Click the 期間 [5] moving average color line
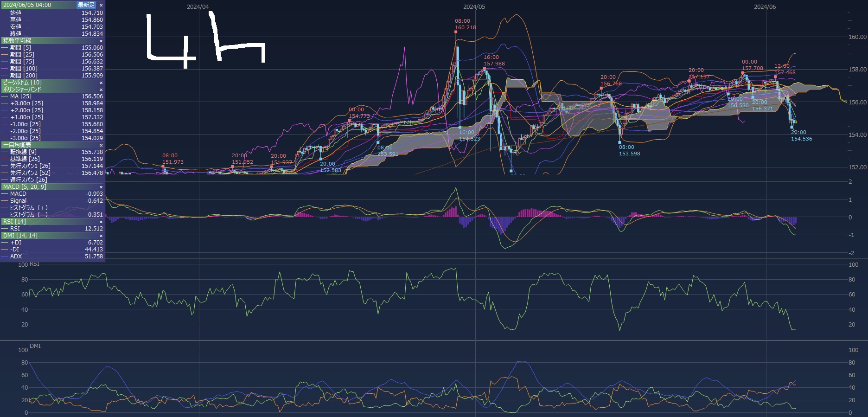The width and height of the screenshot is (868, 417). pos(5,48)
